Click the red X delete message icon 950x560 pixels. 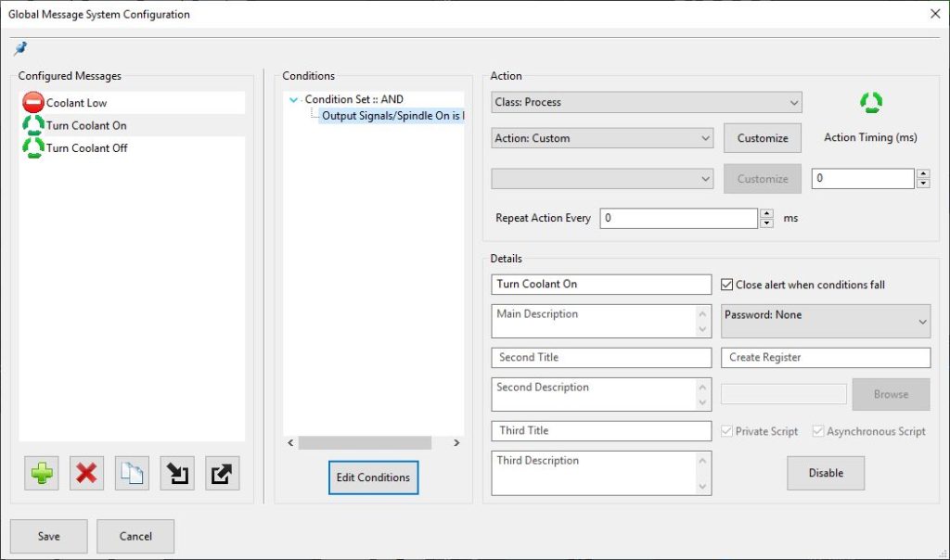point(86,474)
